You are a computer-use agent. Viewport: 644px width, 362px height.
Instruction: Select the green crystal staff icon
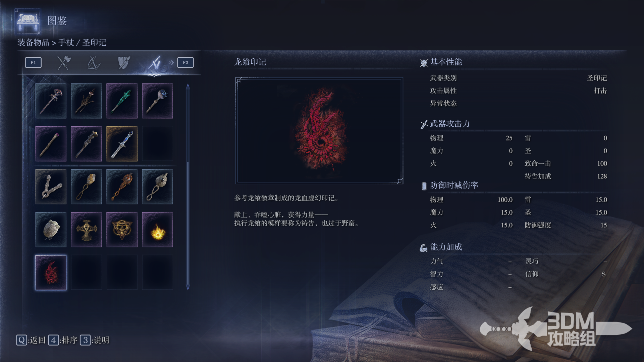pyautogui.click(x=122, y=101)
